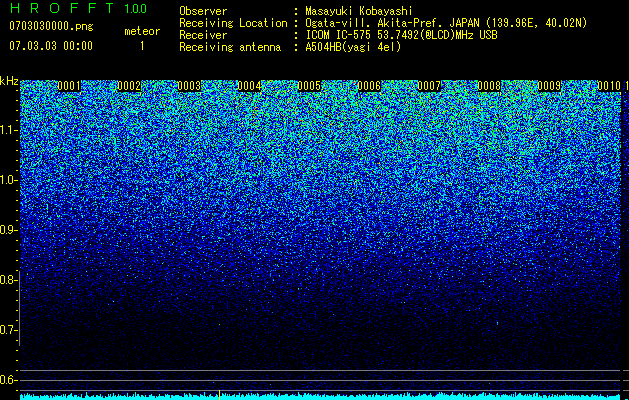The height and width of the screenshot is (400, 629).
Task: Click the yellow meteor marker on the bottom strip
Action: [x=219, y=395]
